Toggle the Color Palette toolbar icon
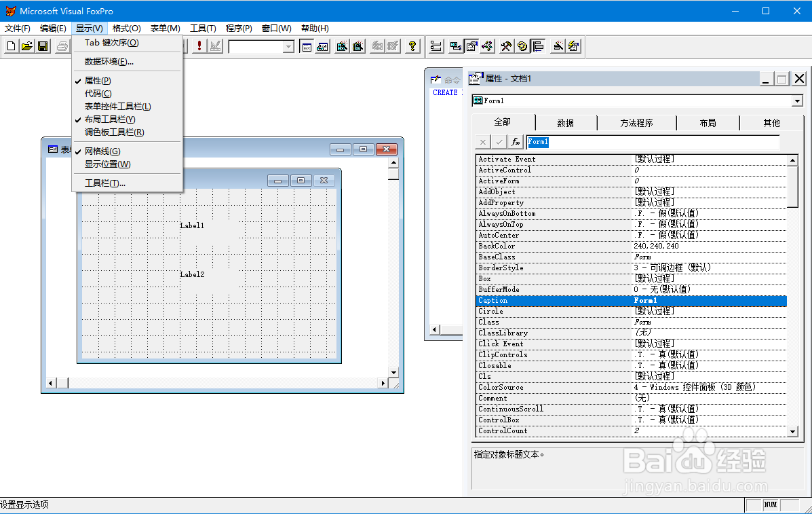812x514 pixels. pyautogui.click(x=522, y=46)
